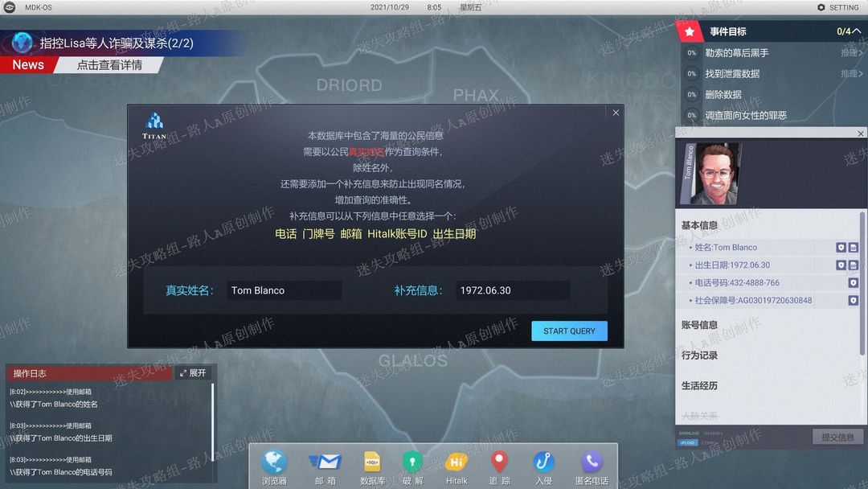
Task: Open the 破解 crack tool
Action: tap(412, 466)
